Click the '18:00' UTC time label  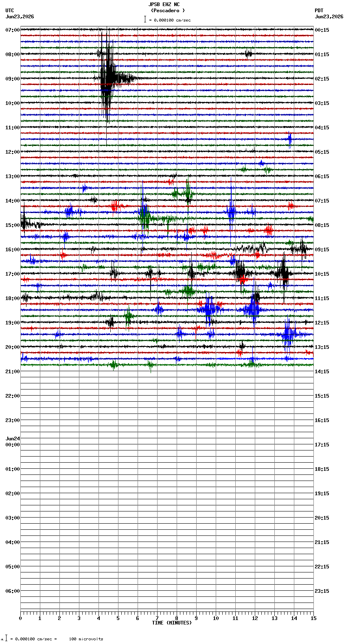[x=13, y=298]
